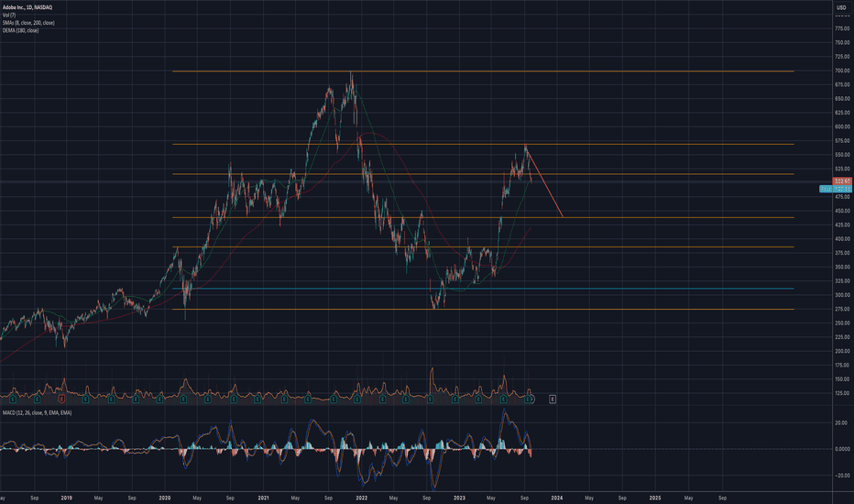Click the 2025 label on time axis
The width and height of the screenshot is (854, 504).
tap(655, 498)
